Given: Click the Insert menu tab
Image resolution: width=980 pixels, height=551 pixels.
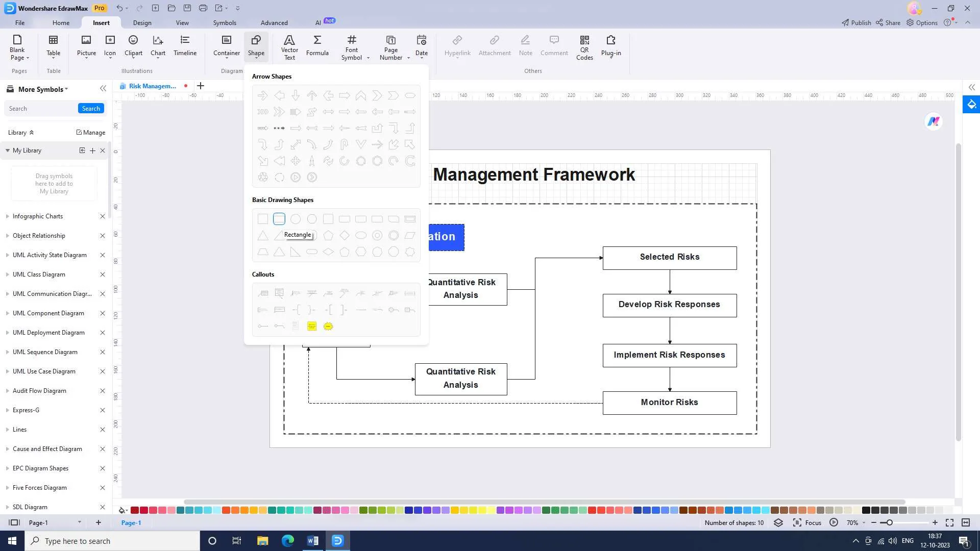Looking at the screenshot, I should point(101,22).
